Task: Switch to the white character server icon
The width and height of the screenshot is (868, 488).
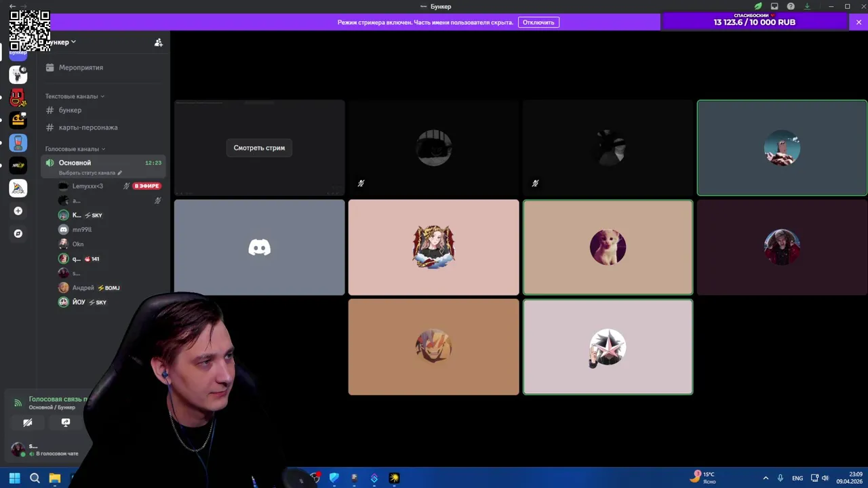Action: [18, 75]
